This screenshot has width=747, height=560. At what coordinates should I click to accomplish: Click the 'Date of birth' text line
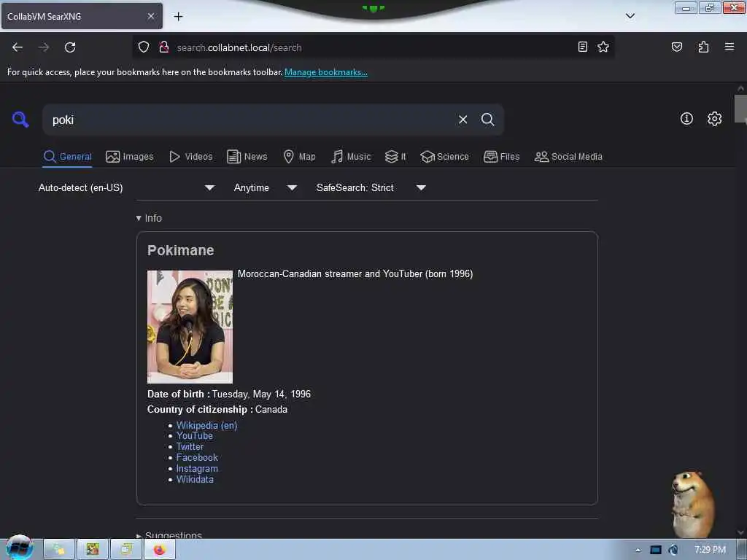click(x=228, y=394)
